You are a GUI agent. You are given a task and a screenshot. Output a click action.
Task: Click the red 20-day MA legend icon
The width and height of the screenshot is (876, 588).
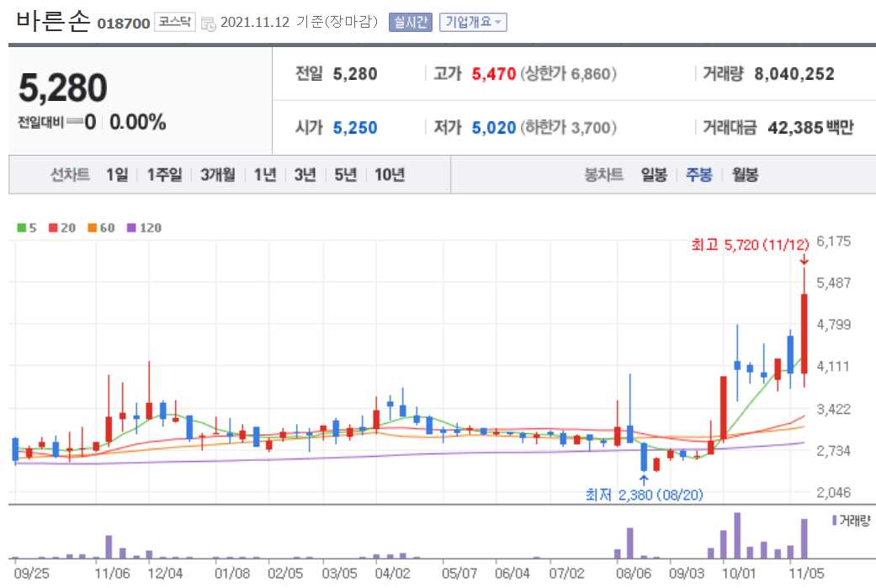pyautogui.click(x=54, y=227)
